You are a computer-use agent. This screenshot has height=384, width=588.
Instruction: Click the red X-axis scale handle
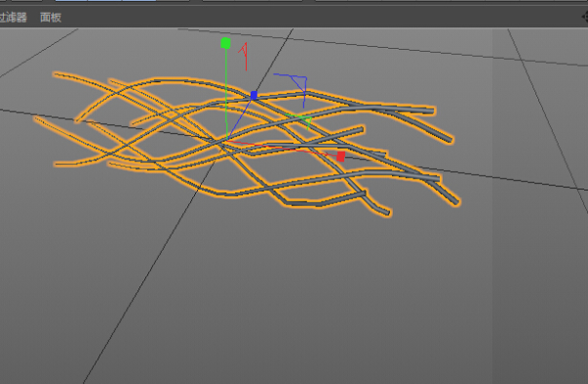click(340, 157)
